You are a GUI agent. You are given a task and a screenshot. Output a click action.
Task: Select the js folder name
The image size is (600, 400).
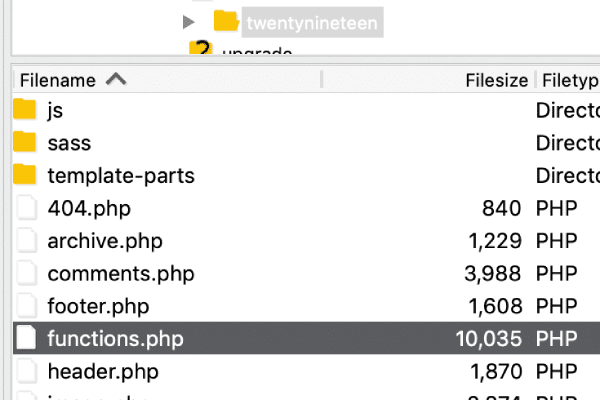coord(55,111)
